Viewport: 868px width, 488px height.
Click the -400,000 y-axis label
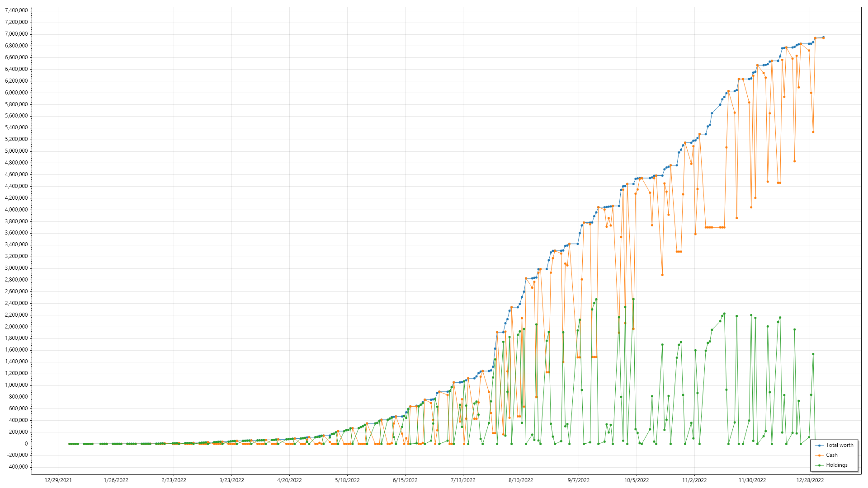[x=17, y=467]
